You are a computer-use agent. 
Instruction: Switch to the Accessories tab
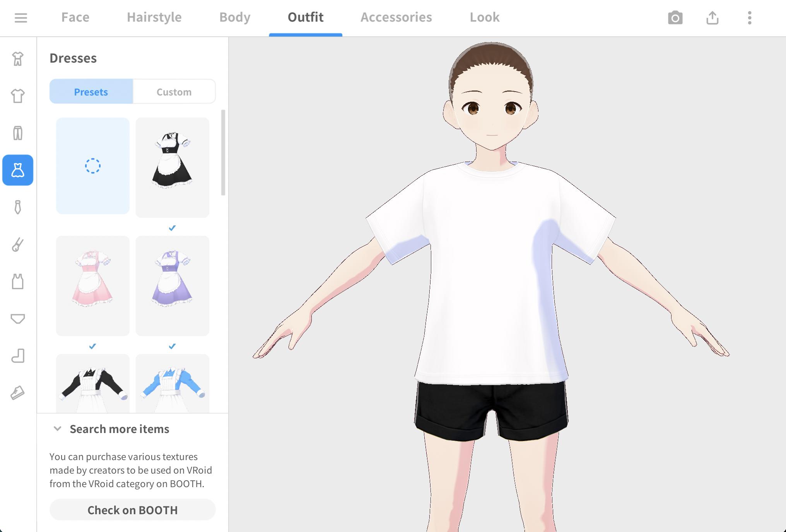pos(396,17)
